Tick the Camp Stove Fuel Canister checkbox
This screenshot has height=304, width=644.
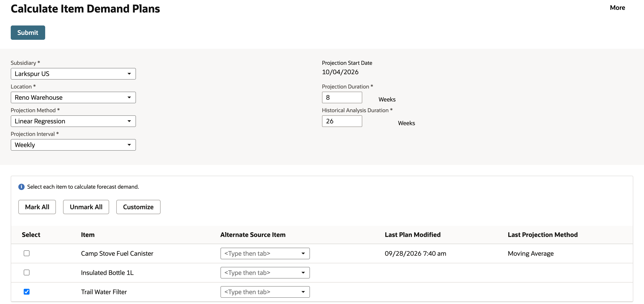[x=27, y=253]
